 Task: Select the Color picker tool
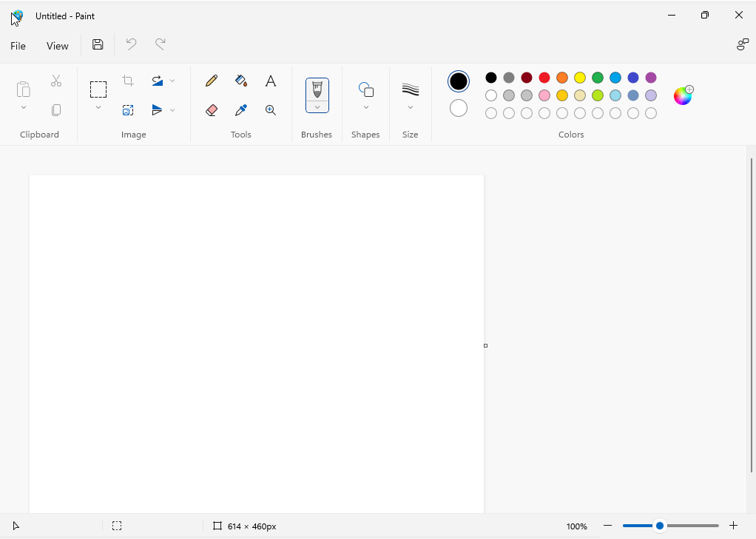pos(240,109)
